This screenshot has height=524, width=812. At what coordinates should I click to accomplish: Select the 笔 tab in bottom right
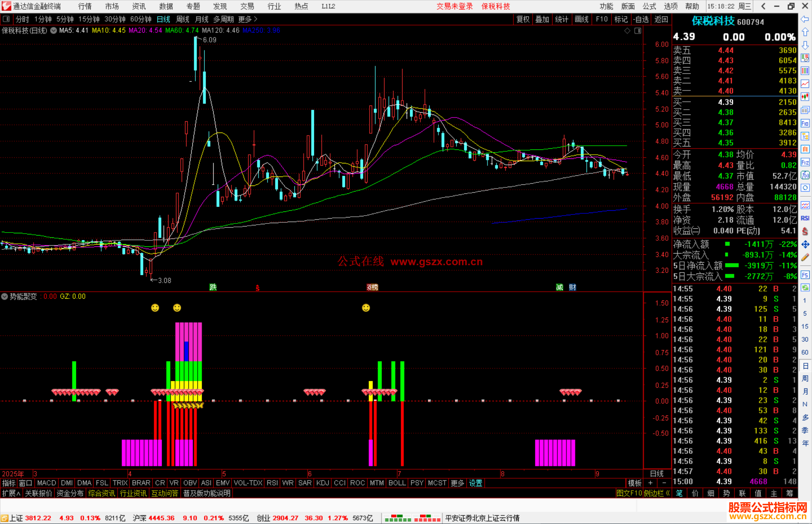(x=679, y=493)
